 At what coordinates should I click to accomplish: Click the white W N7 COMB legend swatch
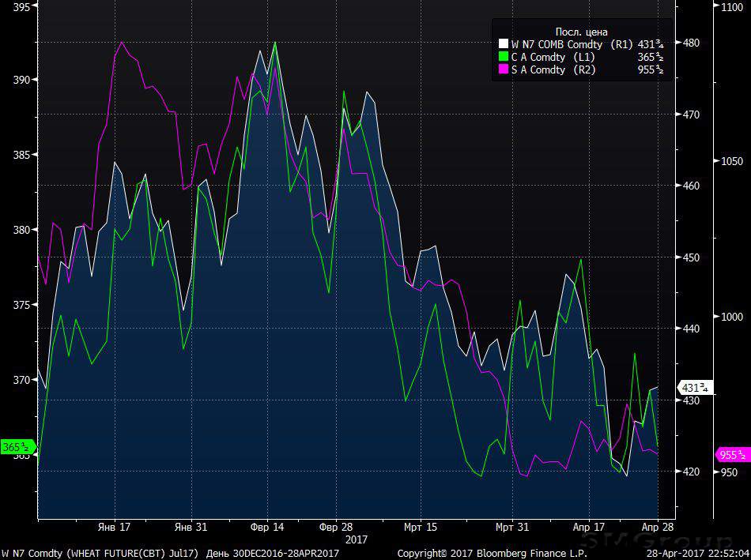[504, 45]
